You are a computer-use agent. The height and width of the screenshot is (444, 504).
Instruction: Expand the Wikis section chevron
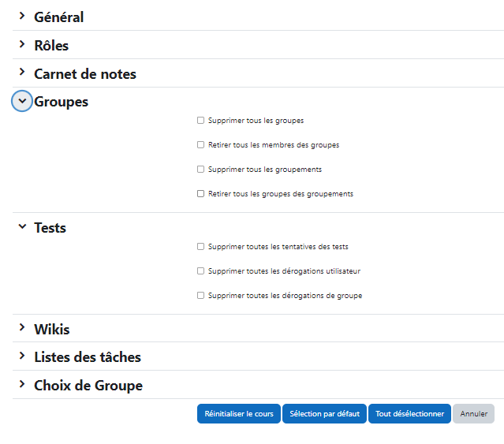click(22, 327)
